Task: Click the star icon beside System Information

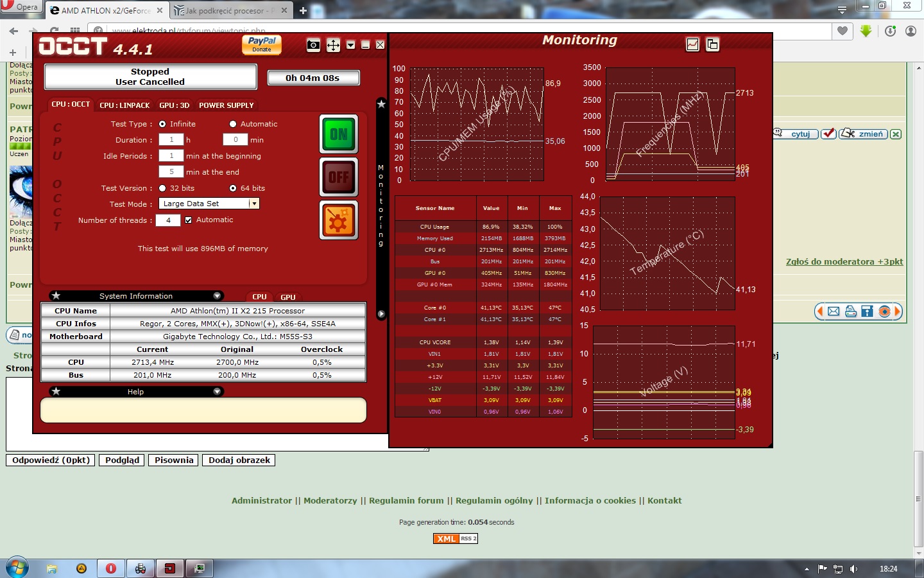Action: [x=56, y=295]
